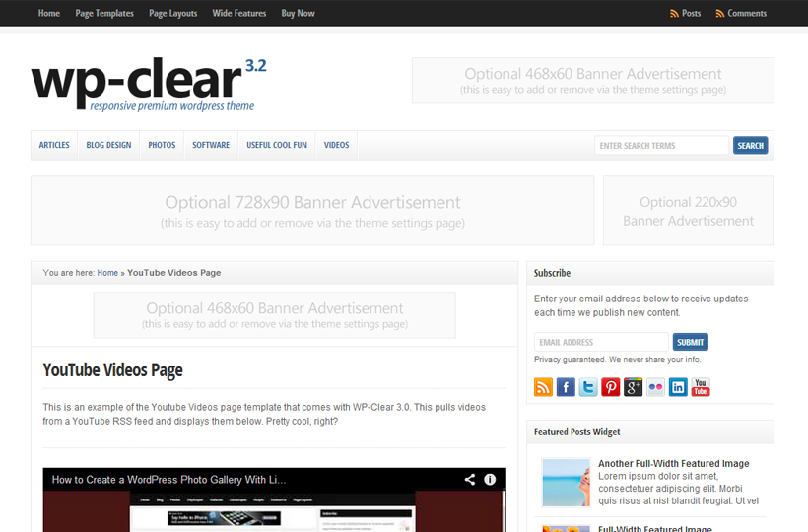Open the Facebook social icon

[x=566, y=387]
